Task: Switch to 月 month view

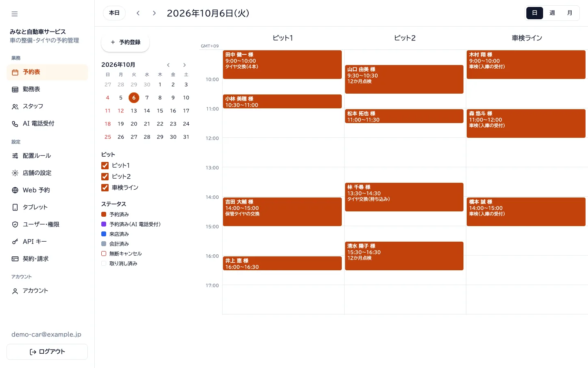Action: point(570,13)
